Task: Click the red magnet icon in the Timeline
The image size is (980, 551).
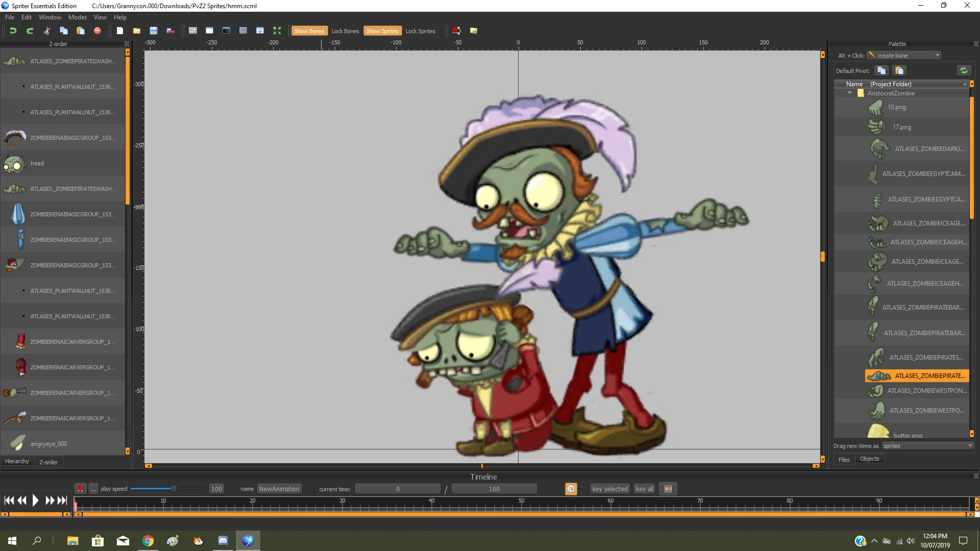Action: (80, 489)
